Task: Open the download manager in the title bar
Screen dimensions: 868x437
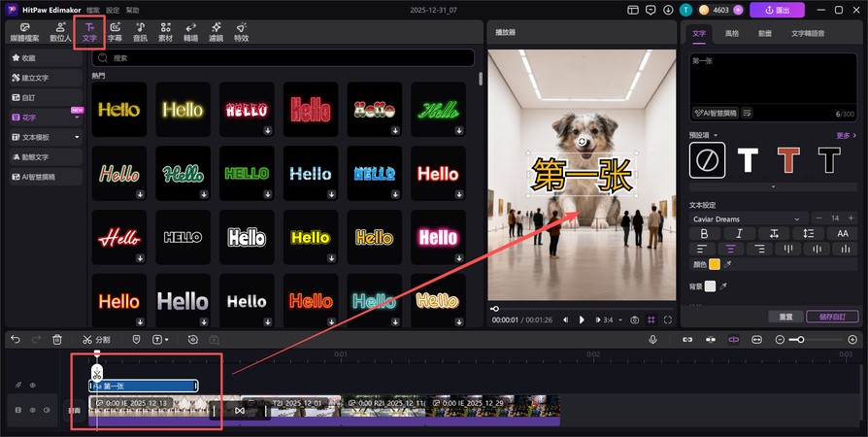Action: pyautogui.click(x=668, y=10)
